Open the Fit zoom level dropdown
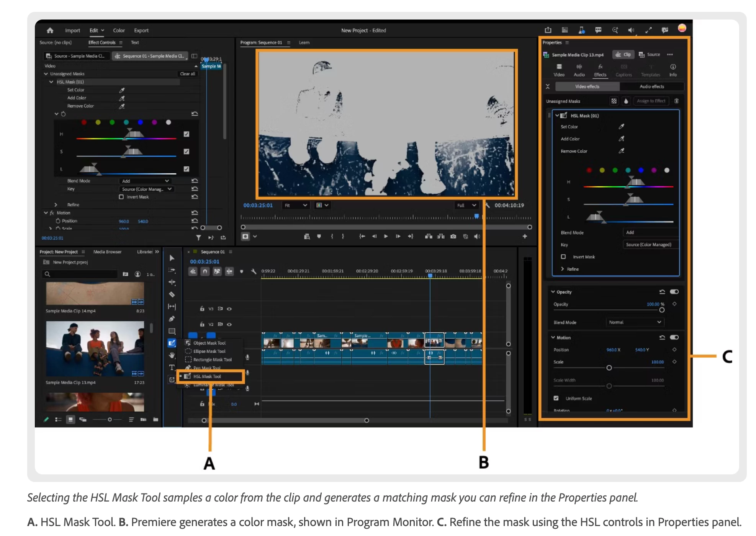The height and width of the screenshot is (536, 756). pos(296,205)
